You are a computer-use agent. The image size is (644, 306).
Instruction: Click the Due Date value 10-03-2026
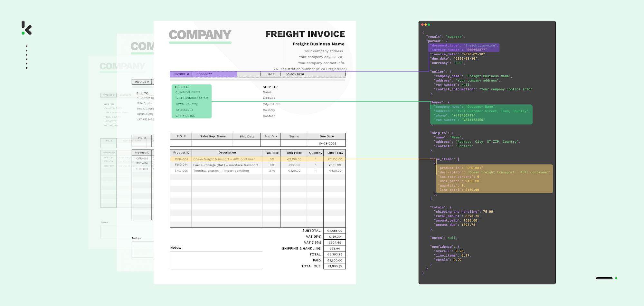(327, 143)
